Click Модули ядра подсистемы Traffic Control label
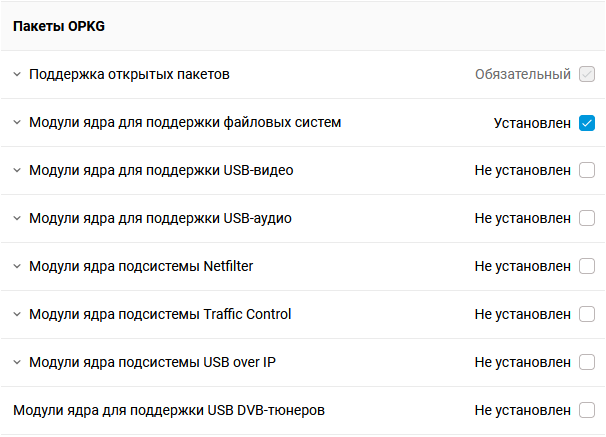Viewport: 606px width, 437px height. (160, 314)
